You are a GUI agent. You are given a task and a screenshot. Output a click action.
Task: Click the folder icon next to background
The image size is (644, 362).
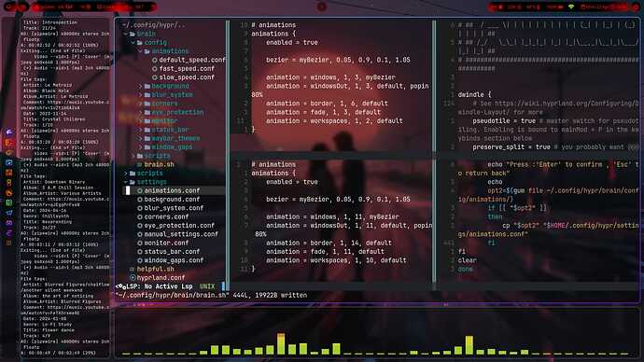[147, 86]
